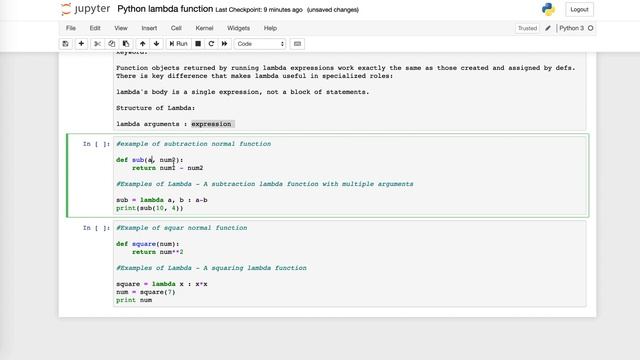Click the "return num**2" line
The width and height of the screenshot is (640, 360).
point(158,252)
